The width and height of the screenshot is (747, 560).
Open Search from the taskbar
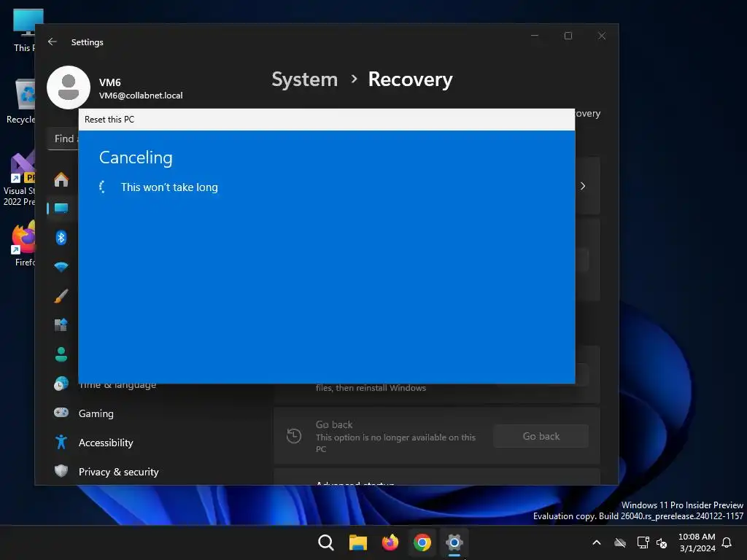(x=326, y=542)
